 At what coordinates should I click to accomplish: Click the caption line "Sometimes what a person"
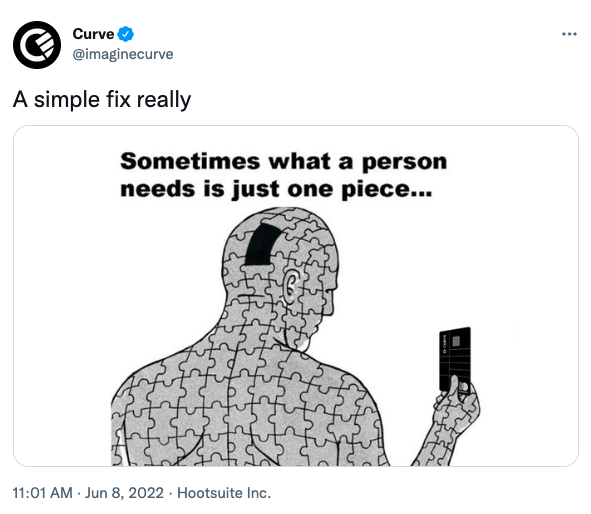(283, 162)
